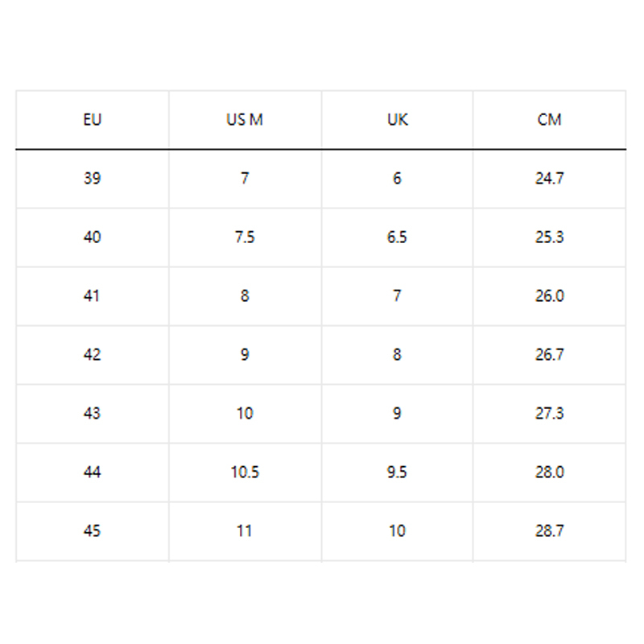This screenshot has width=644, height=644.
Task: Select the CM column header
Action: tap(549, 120)
